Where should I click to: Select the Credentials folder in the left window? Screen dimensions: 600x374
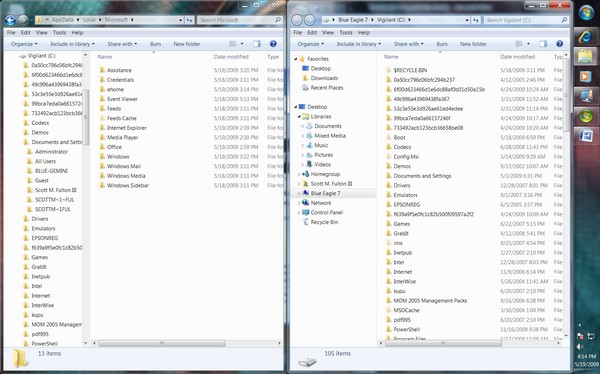[x=121, y=80]
